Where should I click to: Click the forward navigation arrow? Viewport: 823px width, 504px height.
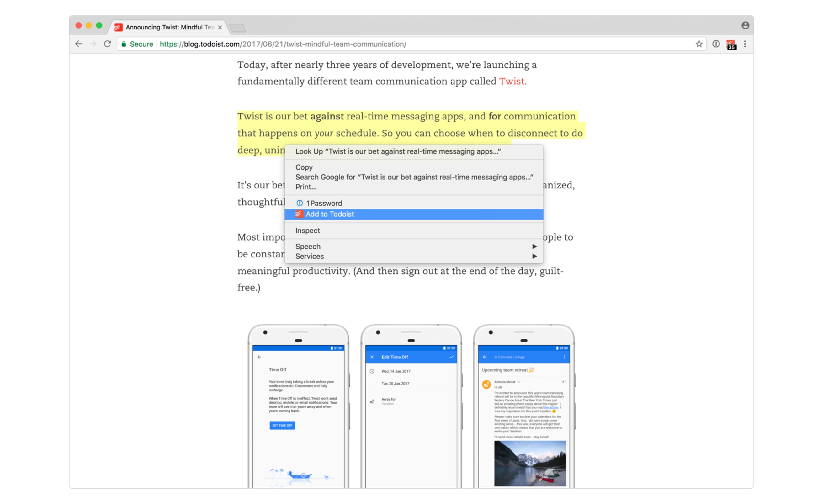point(93,44)
